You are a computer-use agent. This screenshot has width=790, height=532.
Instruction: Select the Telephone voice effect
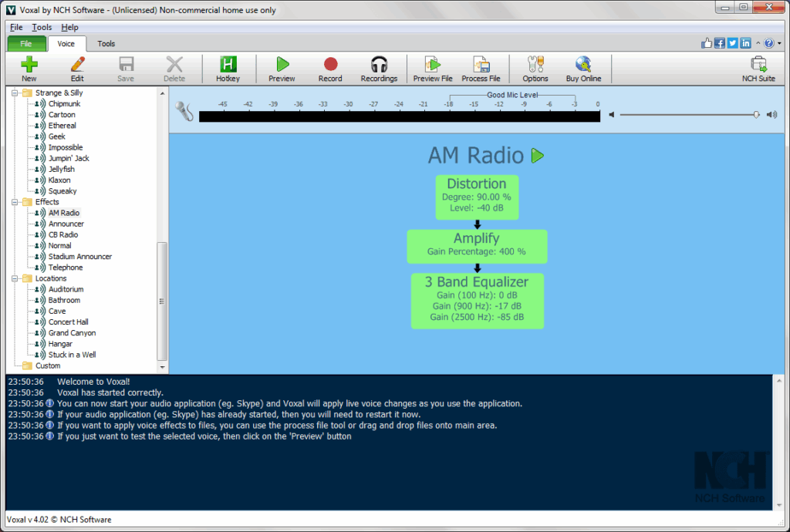(65, 268)
